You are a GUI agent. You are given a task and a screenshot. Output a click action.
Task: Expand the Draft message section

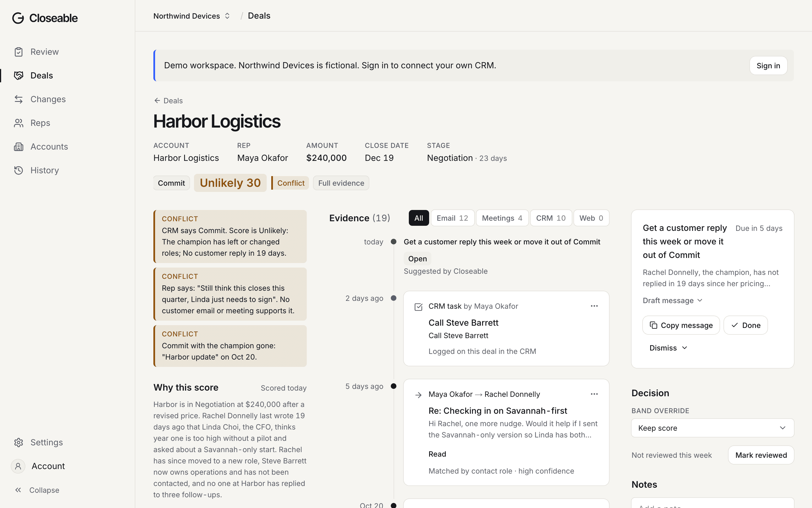(x=672, y=301)
